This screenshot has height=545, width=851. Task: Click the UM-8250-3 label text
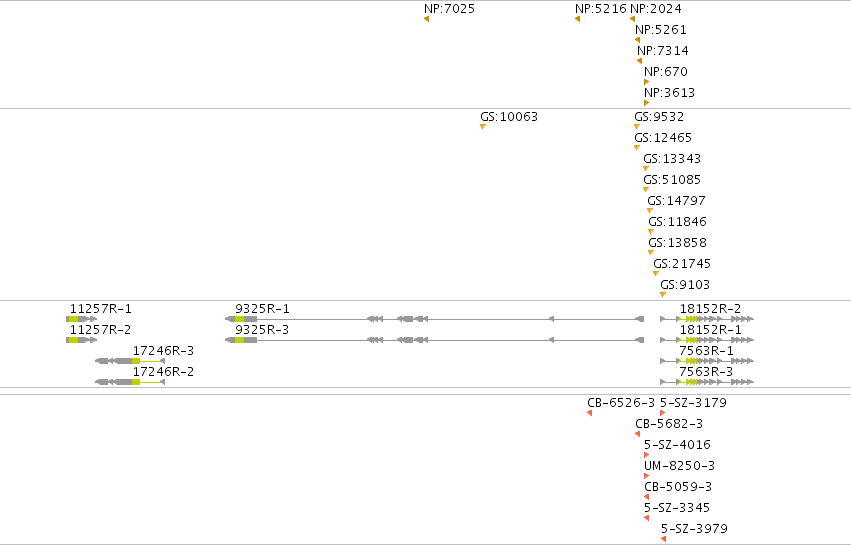679,466
